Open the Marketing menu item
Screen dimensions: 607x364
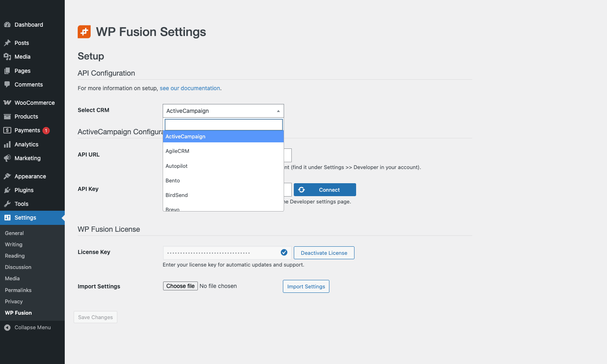(x=32, y=158)
